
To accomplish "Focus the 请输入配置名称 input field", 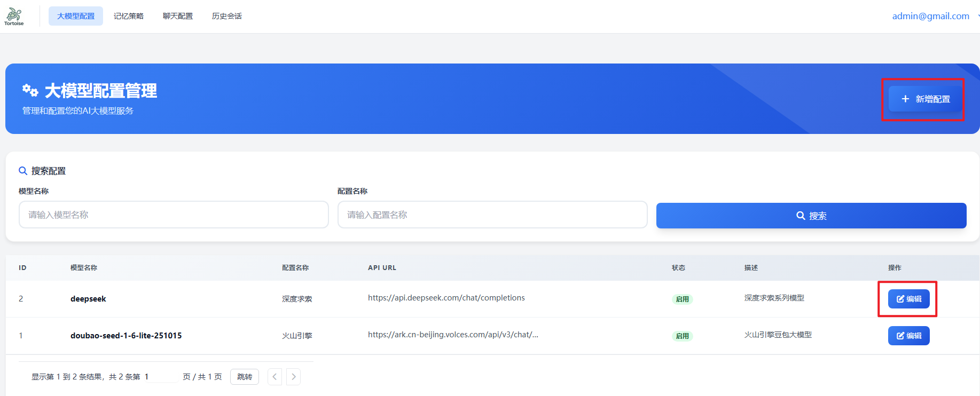I will point(492,215).
